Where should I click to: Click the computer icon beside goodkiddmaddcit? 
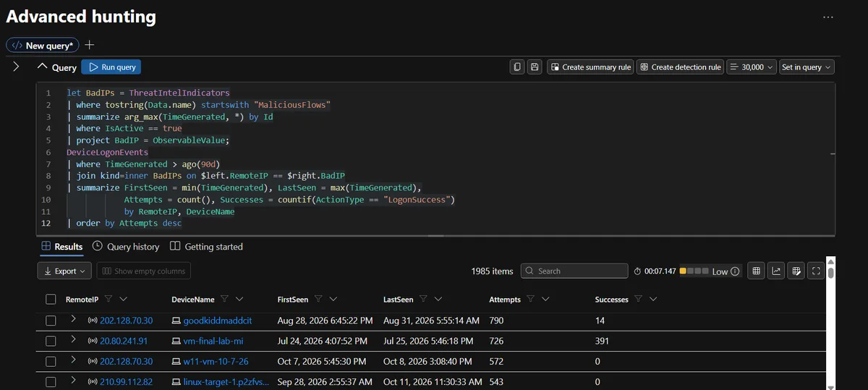point(176,320)
